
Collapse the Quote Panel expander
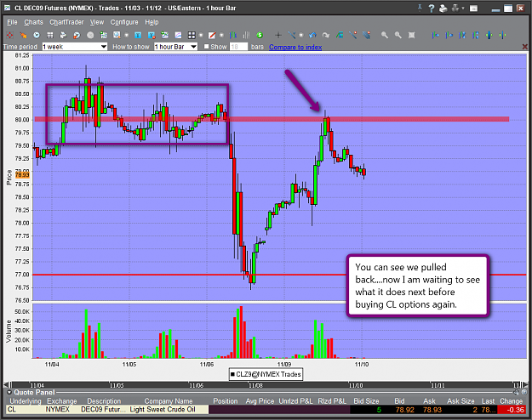coord(9,392)
